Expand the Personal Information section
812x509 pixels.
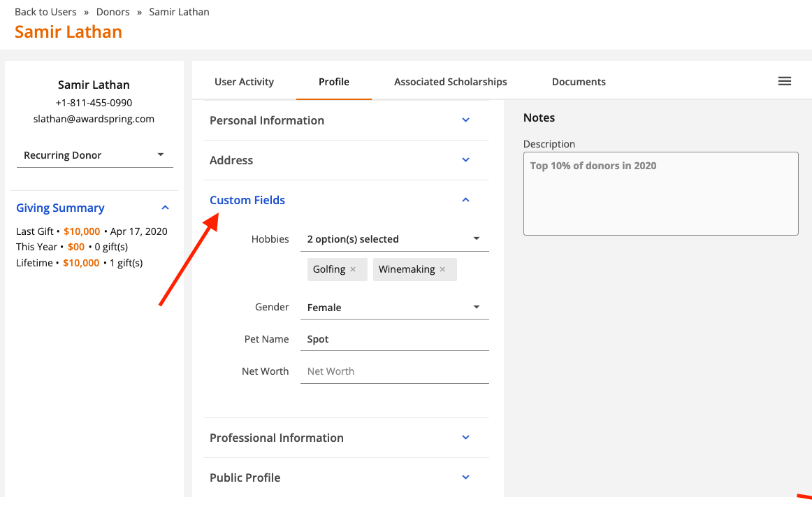[x=465, y=120]
